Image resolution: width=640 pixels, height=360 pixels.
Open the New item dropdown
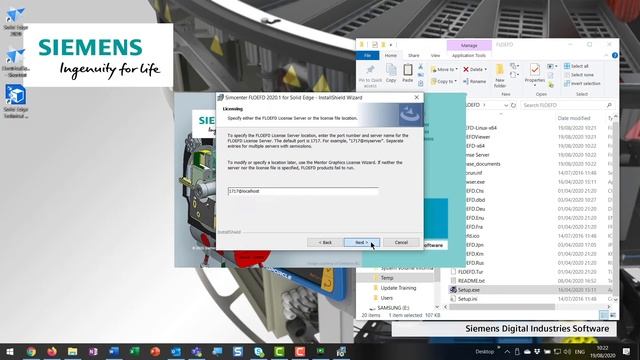coord(514,66)
